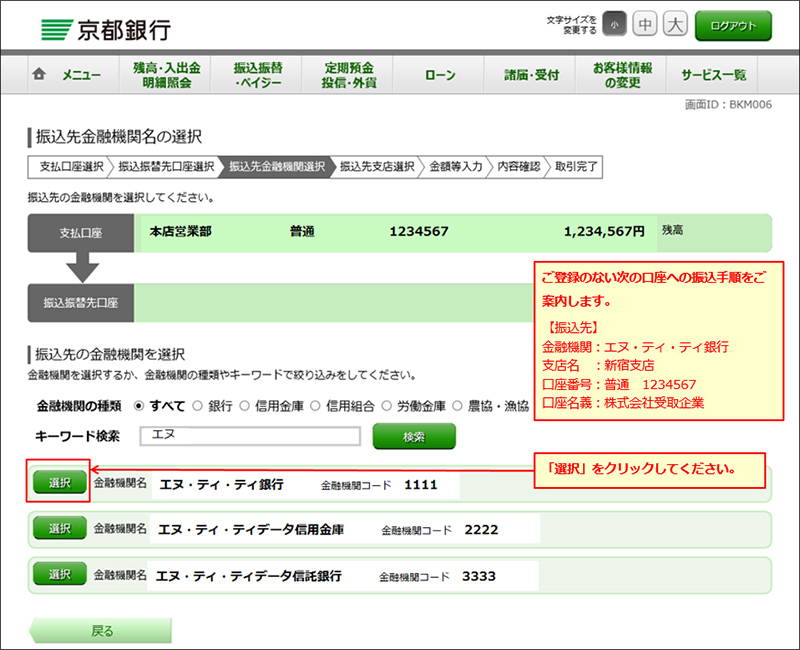The height and width of the screenshot is (650, 800).
Task: Click the 振込振替先口座 label box
Action: tap(81, 303)
